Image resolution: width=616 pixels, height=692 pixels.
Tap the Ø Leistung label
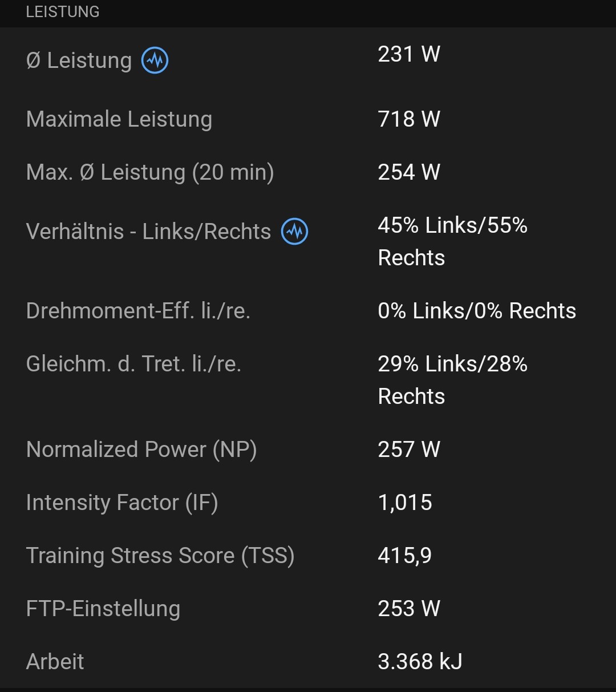click(x=79, y=60)
